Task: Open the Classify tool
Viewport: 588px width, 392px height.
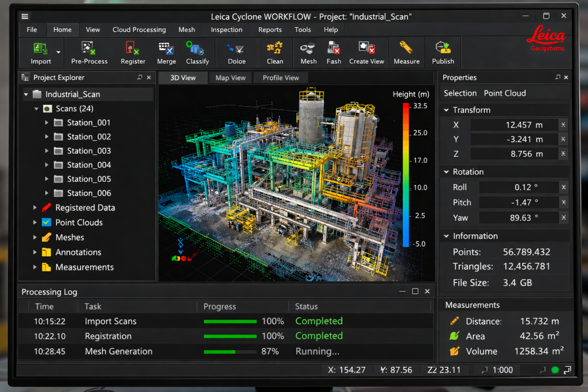Action: pyautogui.click(x=197, y=52)
